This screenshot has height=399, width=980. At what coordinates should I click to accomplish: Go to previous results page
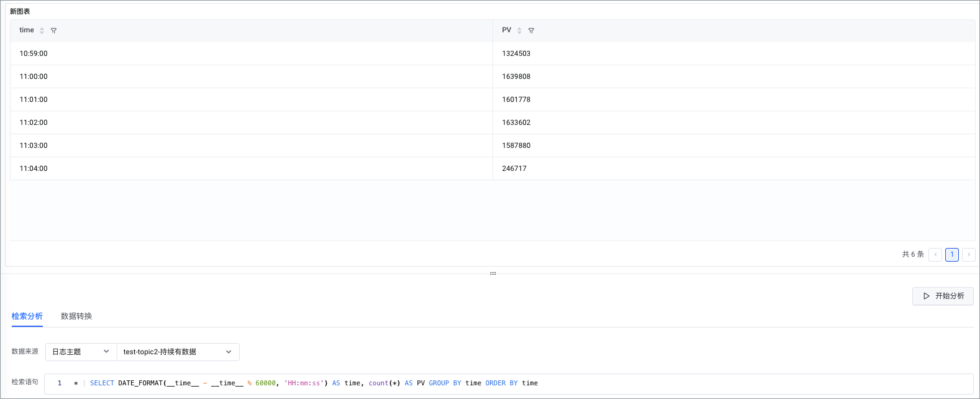(935, 254)
